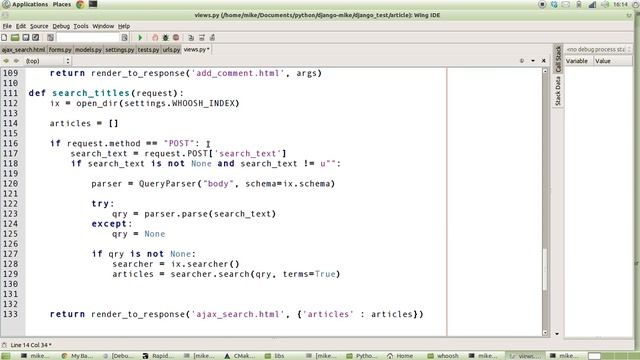
Task: Switch to the tests.py tab
Action: (x=148, y=50)
